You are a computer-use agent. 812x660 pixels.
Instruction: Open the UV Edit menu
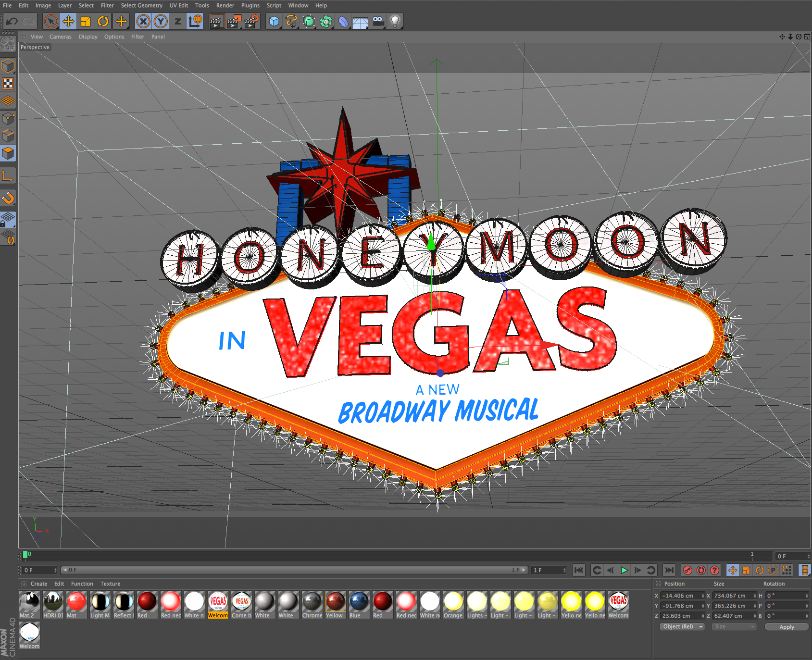(179, 5)
